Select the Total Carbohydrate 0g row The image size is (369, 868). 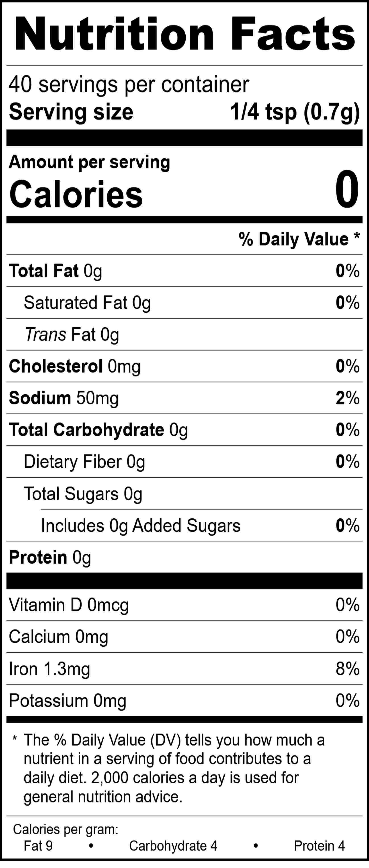98,430
